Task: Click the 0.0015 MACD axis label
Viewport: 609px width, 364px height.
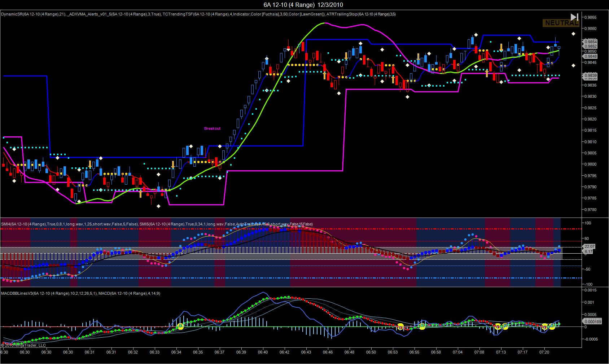Action: tap(590, 290)
